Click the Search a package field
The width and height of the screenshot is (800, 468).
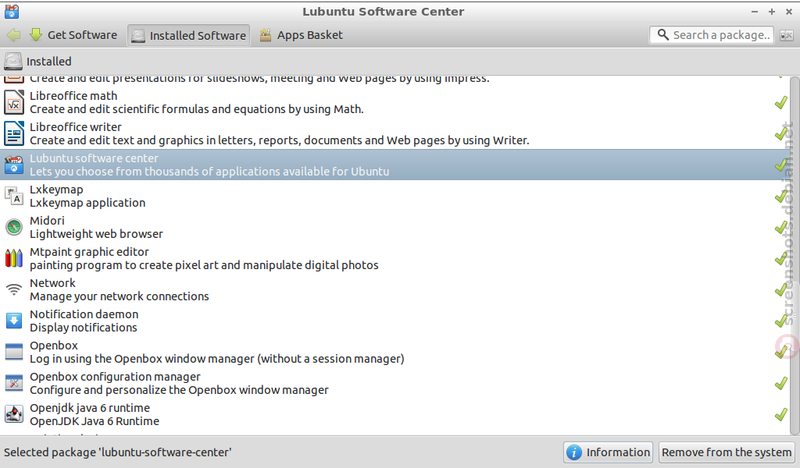(711, 35)
